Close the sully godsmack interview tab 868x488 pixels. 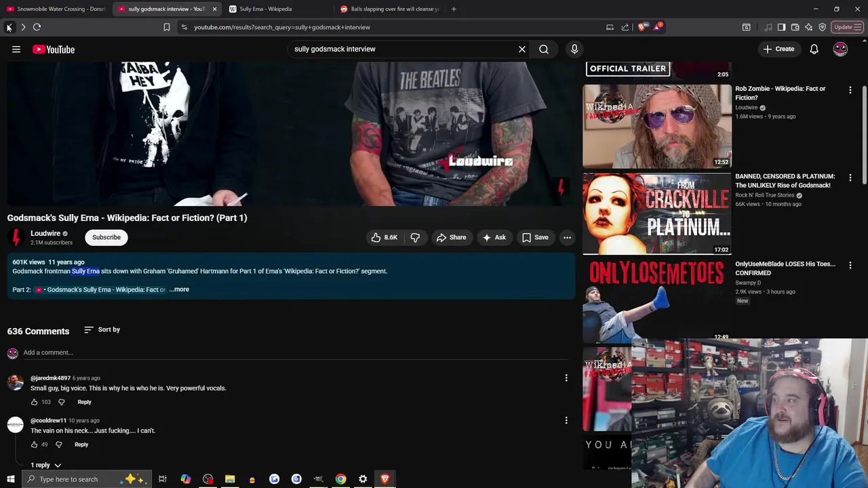coord(214,9)
